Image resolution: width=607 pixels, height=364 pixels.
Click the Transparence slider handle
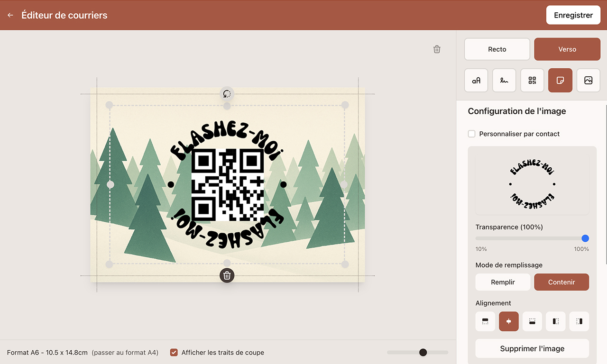[x=585, y=238]
